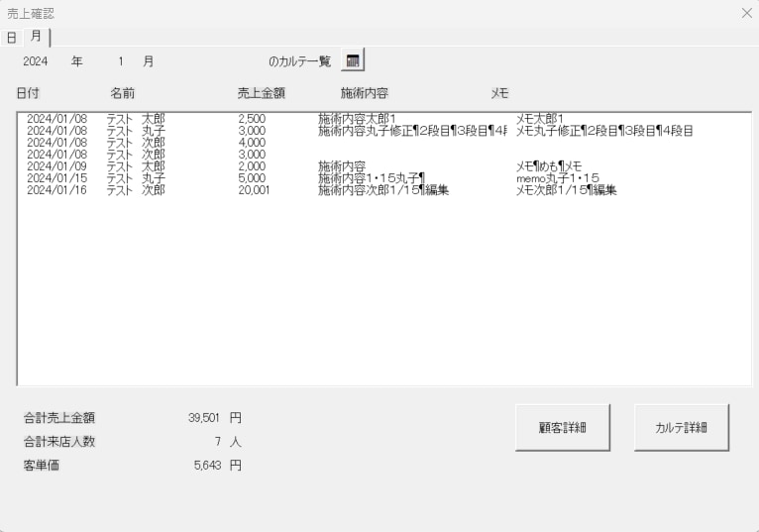
Task: Select 2024/01/08 row with 3,000 for 次郎
Action: click(383, 155)
